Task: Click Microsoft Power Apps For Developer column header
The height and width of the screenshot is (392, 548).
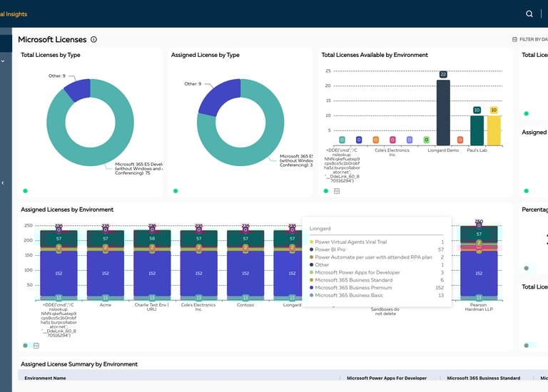Action: tap(387, 378)
